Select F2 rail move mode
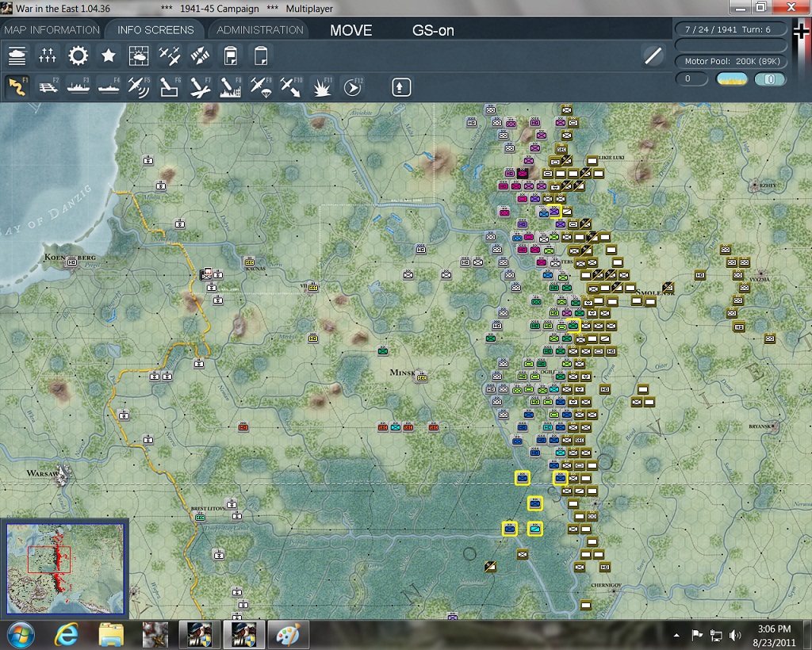The image size is (812, 650). (48, 87)
